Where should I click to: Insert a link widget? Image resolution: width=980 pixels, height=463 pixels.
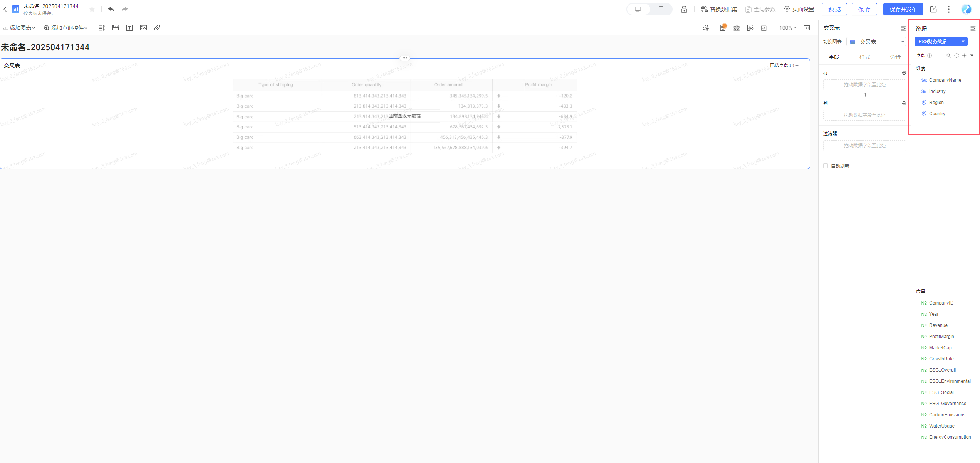pyautogui.click(x=157, y=28)
